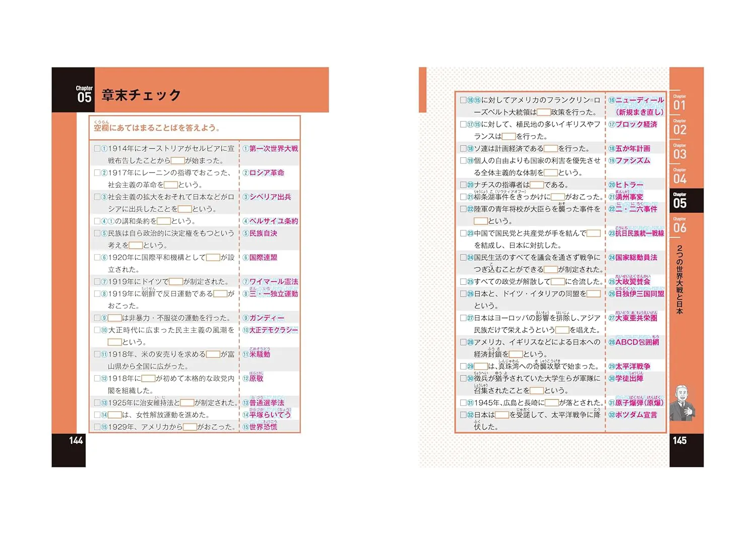Jump to the Chapter 03 side tab
This screenshot has width=756, height=535.
pos(679,151)
